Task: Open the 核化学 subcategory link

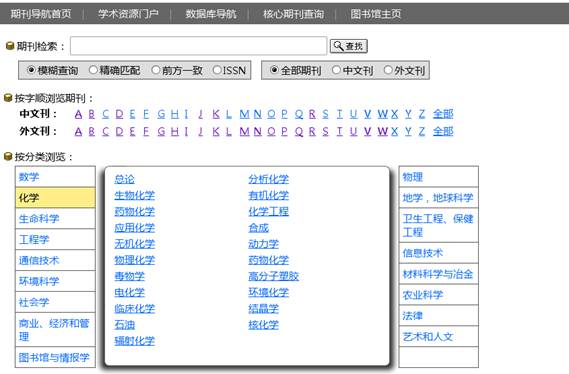Action: pos(263,325)
